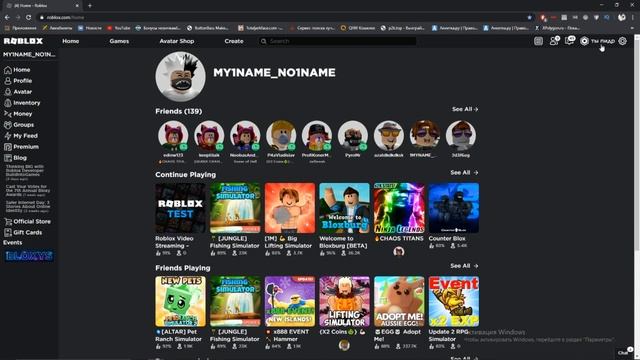Screen dimensions: 640x360
Task: Open the Roblox settings gear icon
Action: [x=622, y=41]
